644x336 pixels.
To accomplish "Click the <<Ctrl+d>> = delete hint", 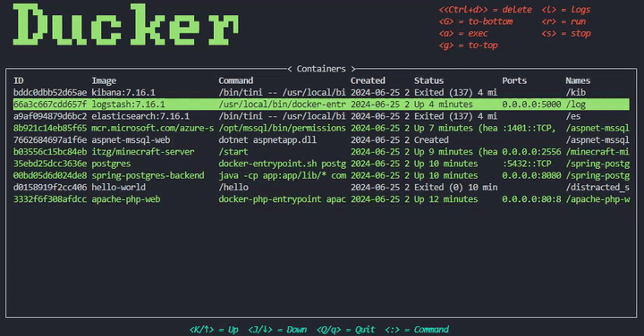I will [485, 10].
